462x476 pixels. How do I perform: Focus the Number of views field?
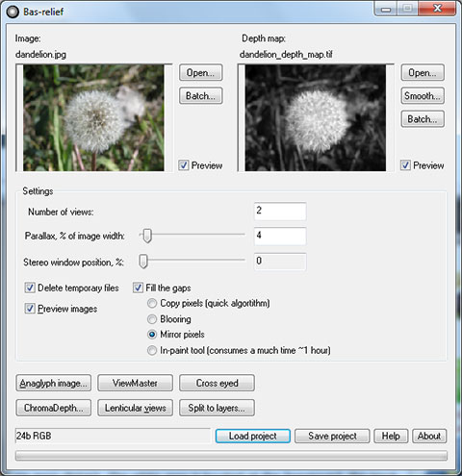click(280, 211)
